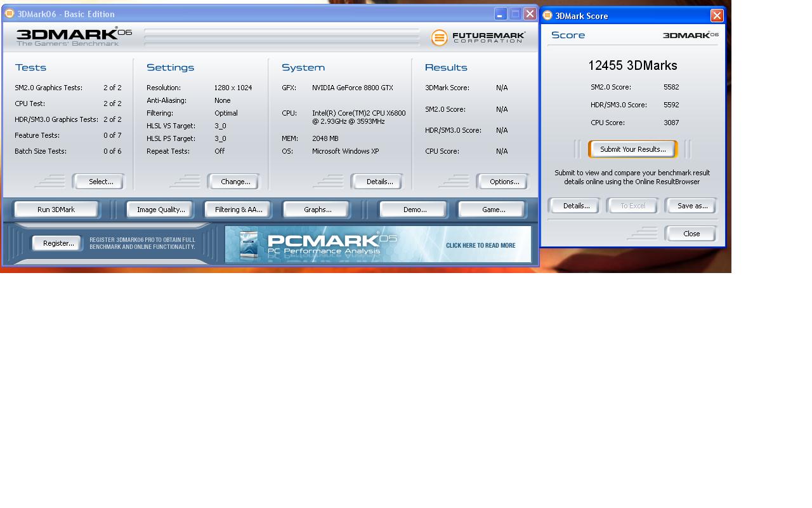Click the Microsoft Windows XP text
The height and width of the screenshot is (508, 812).
(x=345, y=151)
